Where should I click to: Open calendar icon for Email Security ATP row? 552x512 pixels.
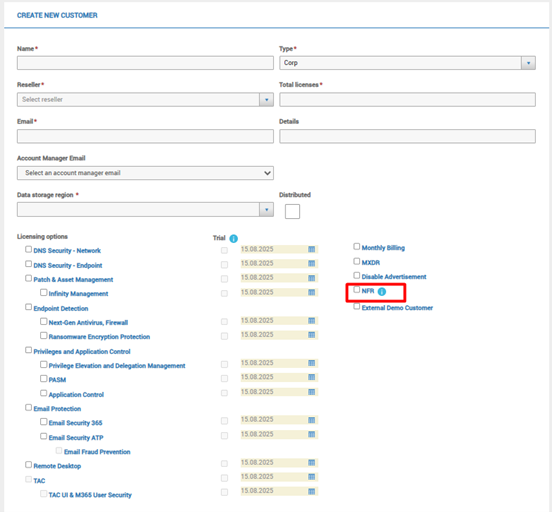pyautogui.click(x=312, y=435)
